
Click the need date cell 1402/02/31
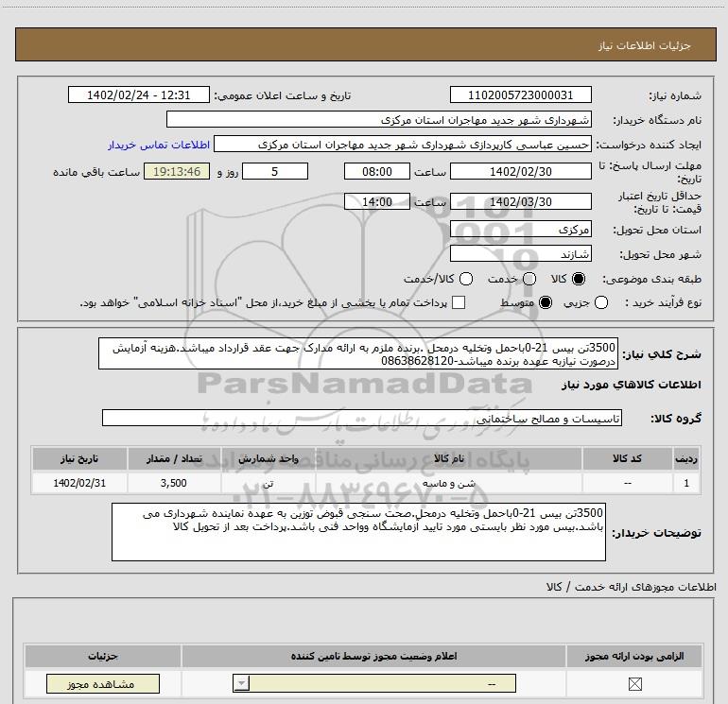click(x=79, y=483)
